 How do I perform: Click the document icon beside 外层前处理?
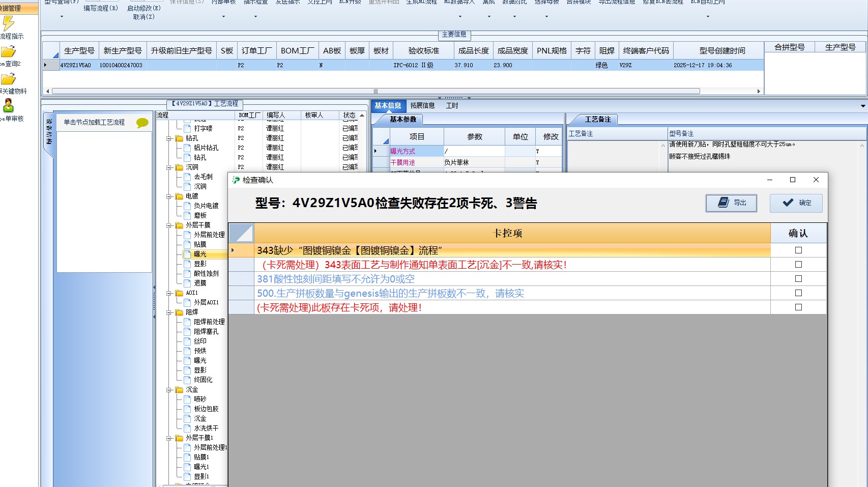[187, 235]
